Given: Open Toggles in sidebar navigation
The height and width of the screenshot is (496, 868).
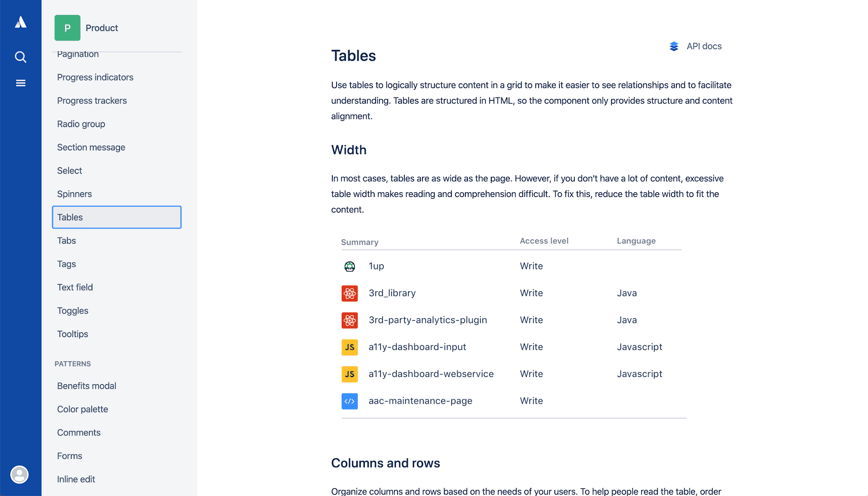Looking at the screenshot, I should pos(73,310).
